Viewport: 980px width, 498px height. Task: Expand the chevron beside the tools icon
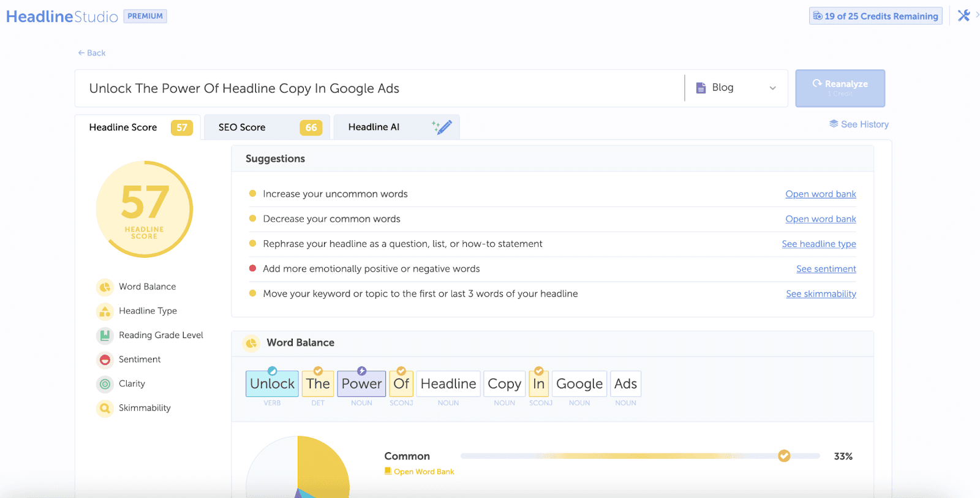point(977,15)
